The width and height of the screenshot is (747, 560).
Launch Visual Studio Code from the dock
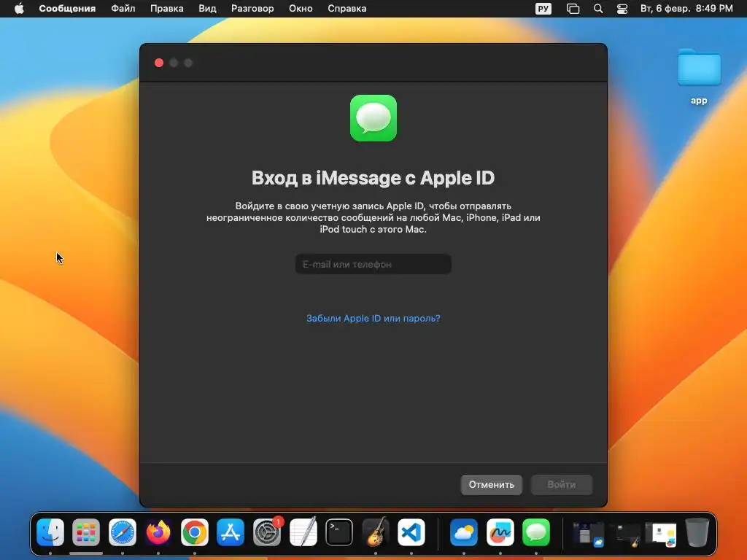coord(411,532)
